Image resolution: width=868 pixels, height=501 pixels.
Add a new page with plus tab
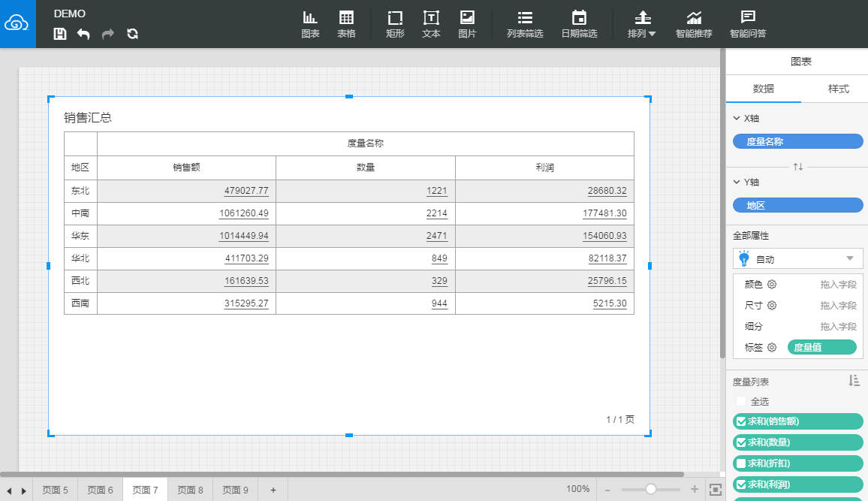click(273, 490)
